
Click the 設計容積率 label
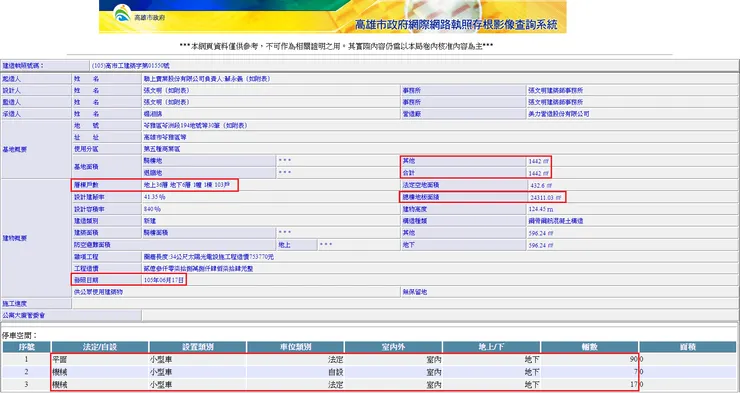coord(89,209)
